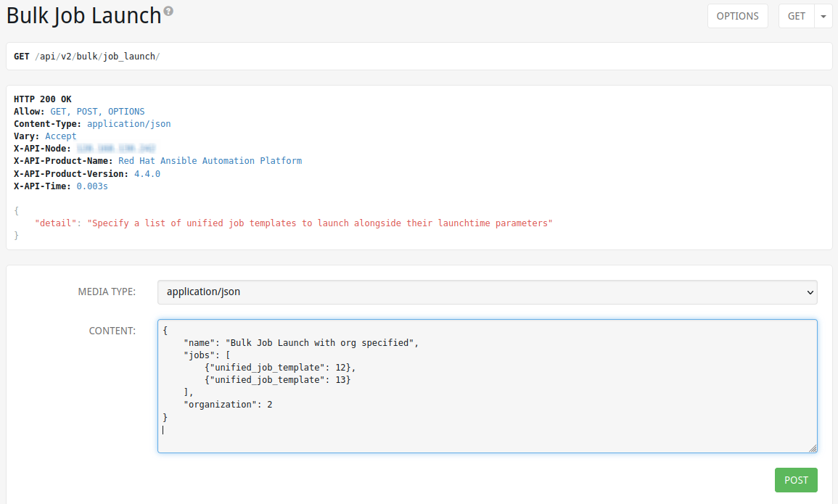Click the '"unified_job_template": 12' line in content
The height and width of the screenshot is (504, 838).
(280, 368)
